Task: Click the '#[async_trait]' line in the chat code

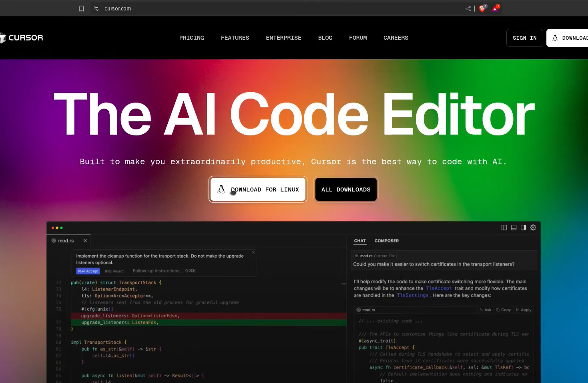Action: [x=377, y=341]
